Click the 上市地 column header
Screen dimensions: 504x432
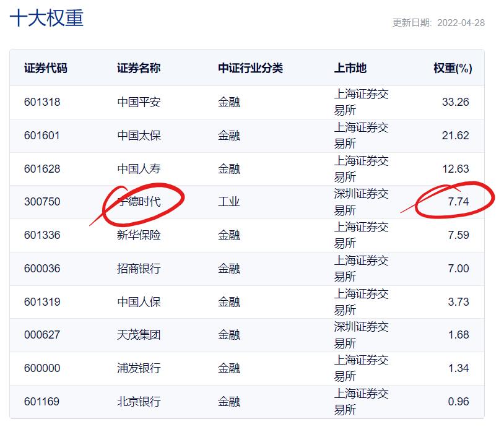(x=353, y=69)
